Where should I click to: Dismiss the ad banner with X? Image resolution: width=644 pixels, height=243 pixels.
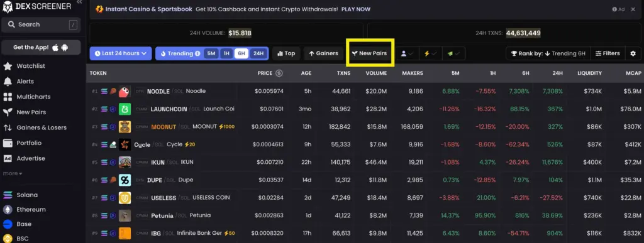coord(633,9)
